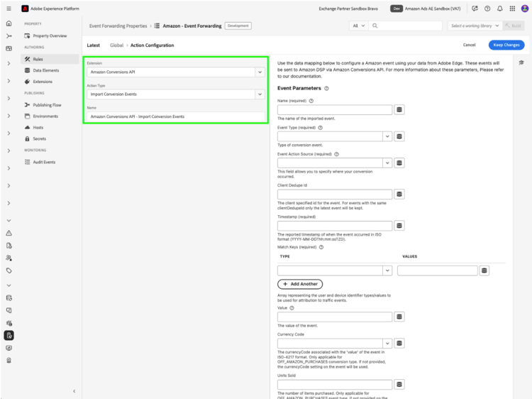Open the tag icon in left rail
This screenshot has height=399, width=532.
pyautogui.click(x=9, y=270)
